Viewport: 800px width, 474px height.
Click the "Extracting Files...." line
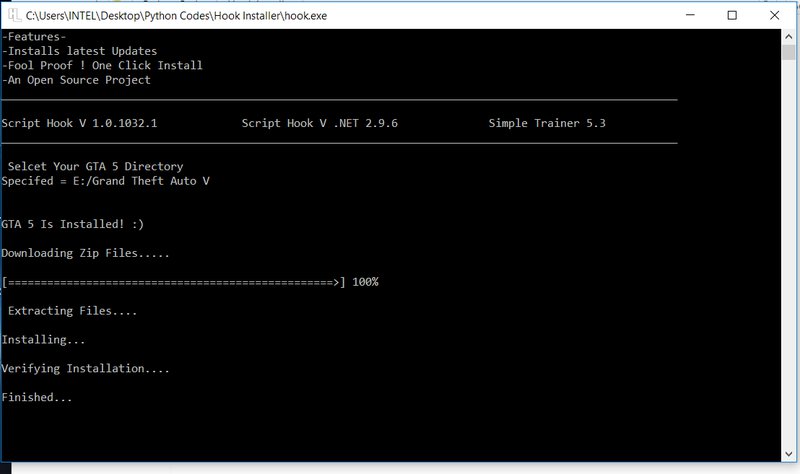[72, 311]
